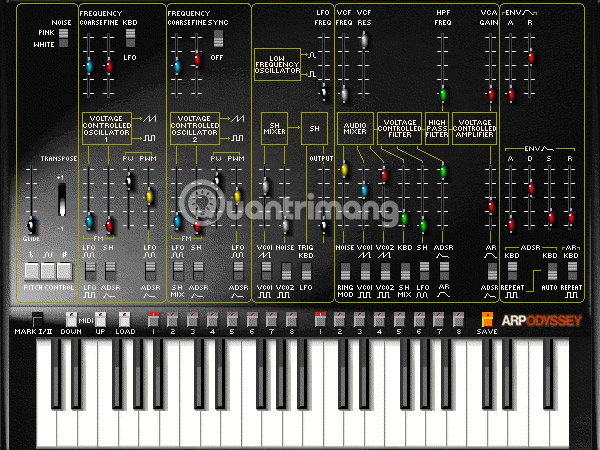Flip the TRANSPOSE octave switch

pos(62,200)
